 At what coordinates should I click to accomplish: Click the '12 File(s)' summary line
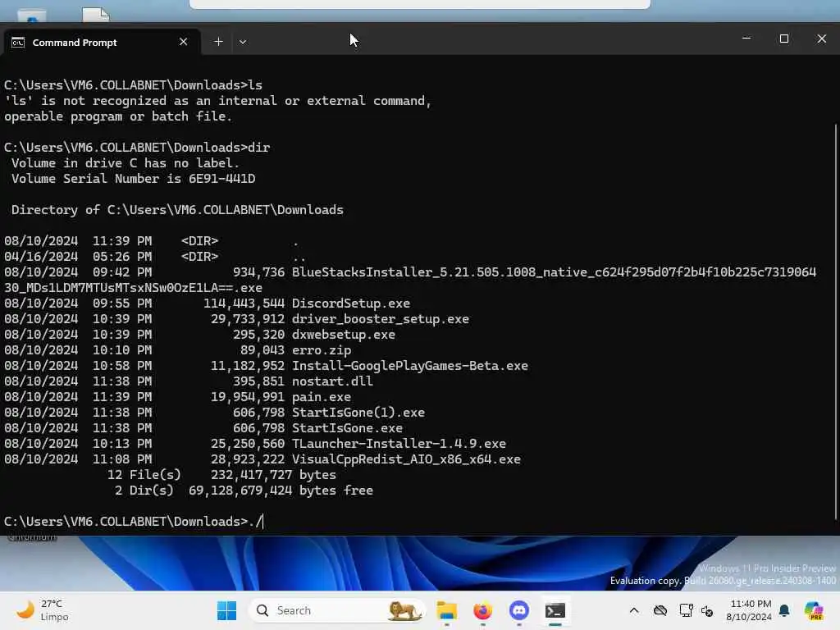(x=221, y=475)
